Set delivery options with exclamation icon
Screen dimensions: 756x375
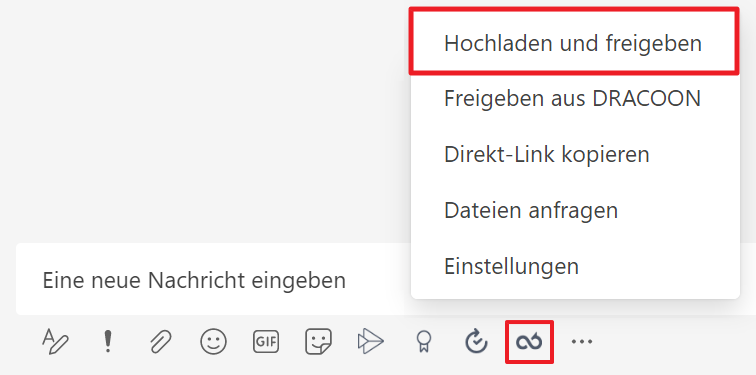click(108, 342)
